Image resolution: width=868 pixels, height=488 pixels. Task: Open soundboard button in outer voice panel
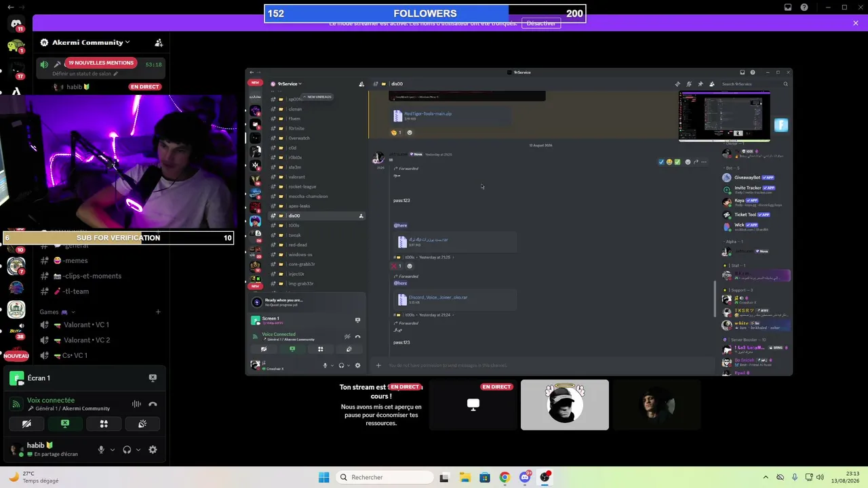[142, 424]
